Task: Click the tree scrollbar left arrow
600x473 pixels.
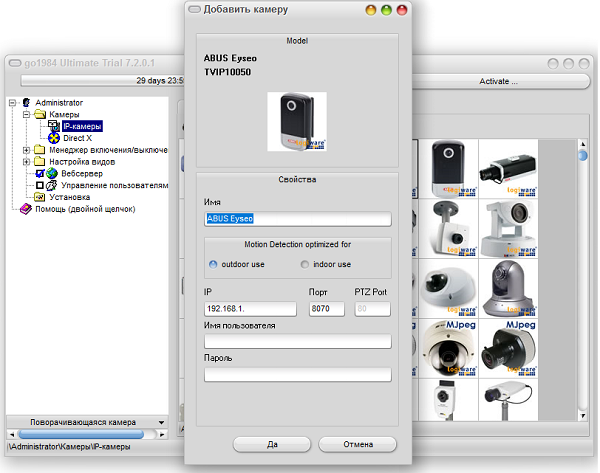Action: (x=12, y=434)
